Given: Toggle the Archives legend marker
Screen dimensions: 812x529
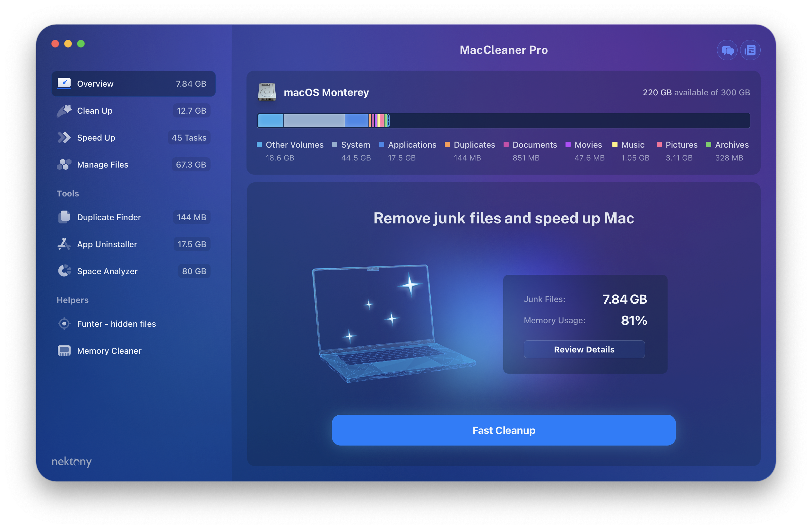Looking at the screenshot, I should (x=708, y=144).
